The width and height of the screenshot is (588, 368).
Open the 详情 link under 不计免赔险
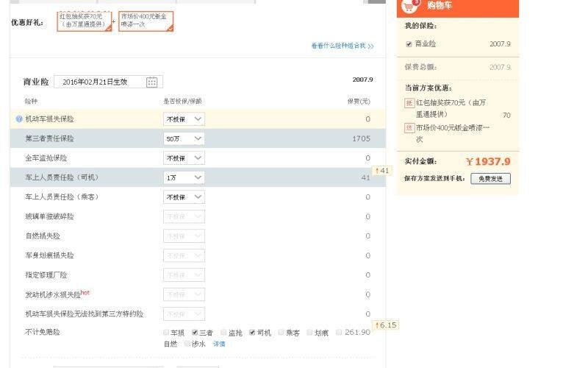coord(219,344)
